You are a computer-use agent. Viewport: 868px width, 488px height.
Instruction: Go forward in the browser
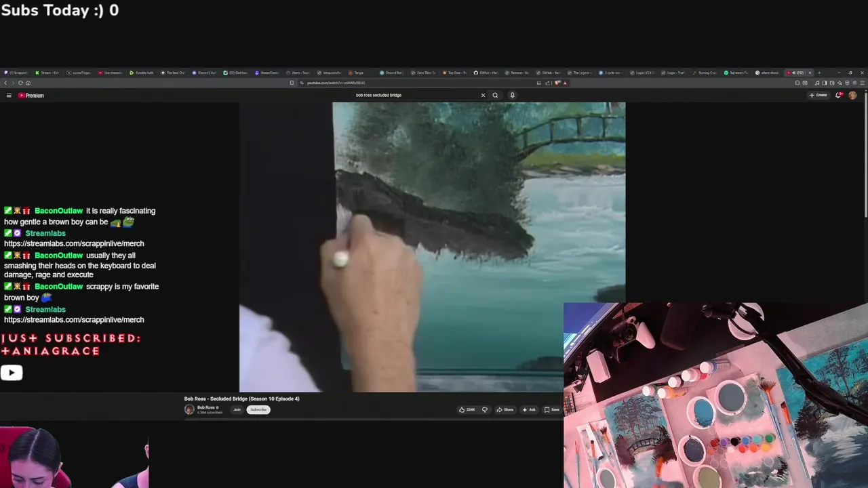13,83
